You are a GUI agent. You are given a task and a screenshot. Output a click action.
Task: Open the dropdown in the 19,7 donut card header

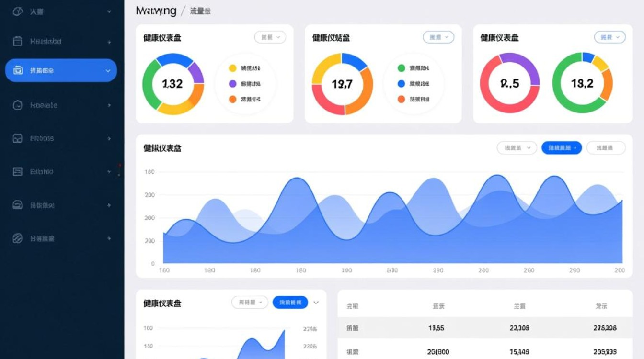click(x=438, y=37)
